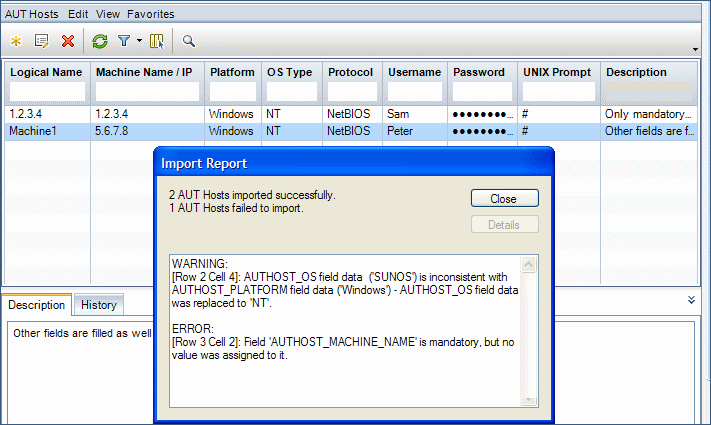This screenshot has height=425, width=711.
Task: Open the Select Columns icon
Action: pos(157,41)
